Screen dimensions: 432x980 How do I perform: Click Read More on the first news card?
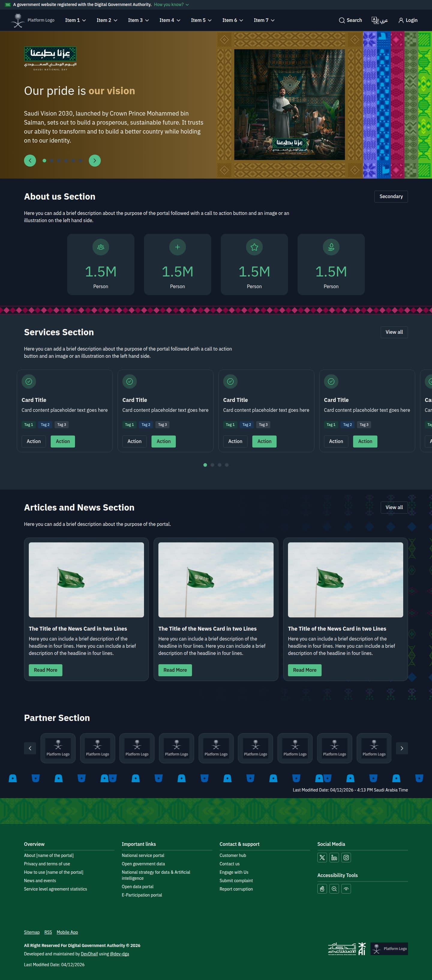pos(46,670)
